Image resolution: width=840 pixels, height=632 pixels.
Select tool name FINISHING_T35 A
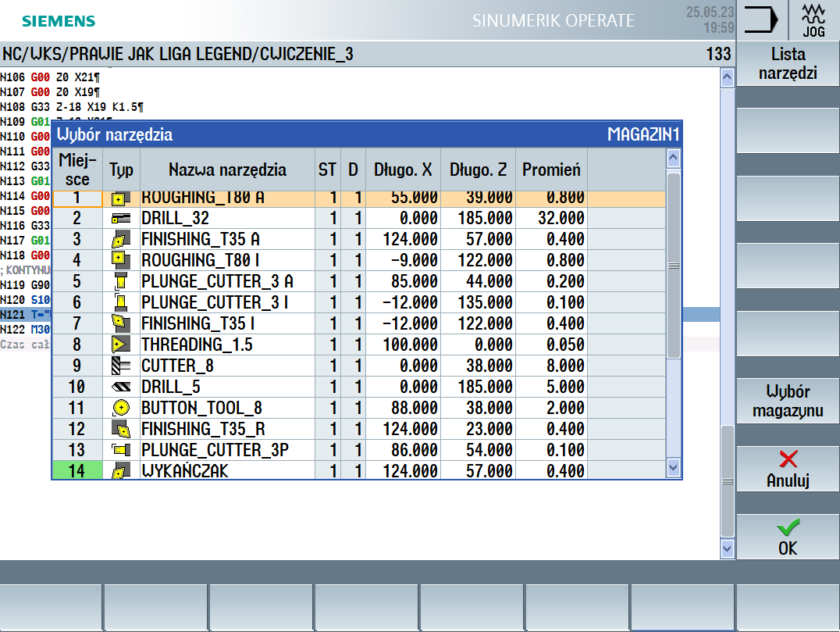201,239
